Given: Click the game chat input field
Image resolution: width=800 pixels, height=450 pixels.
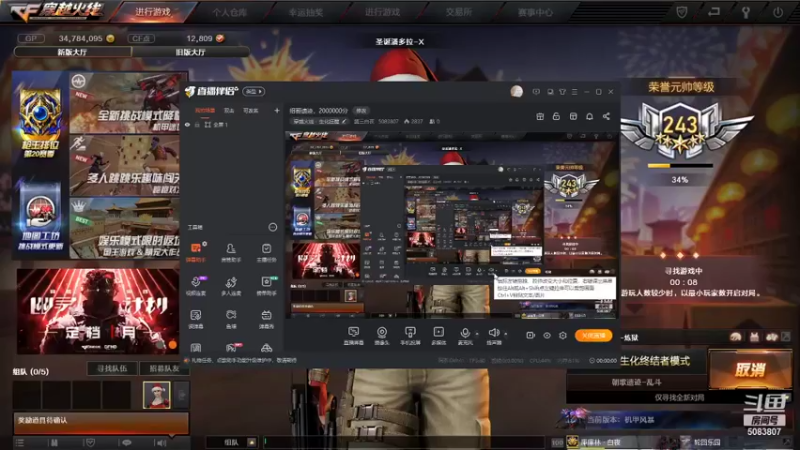Looking at the screenshot, I should click(403, 442).
